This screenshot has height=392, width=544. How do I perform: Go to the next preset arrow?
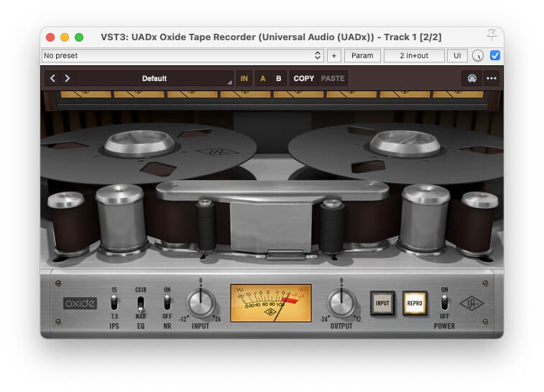(x=67, y=78)
